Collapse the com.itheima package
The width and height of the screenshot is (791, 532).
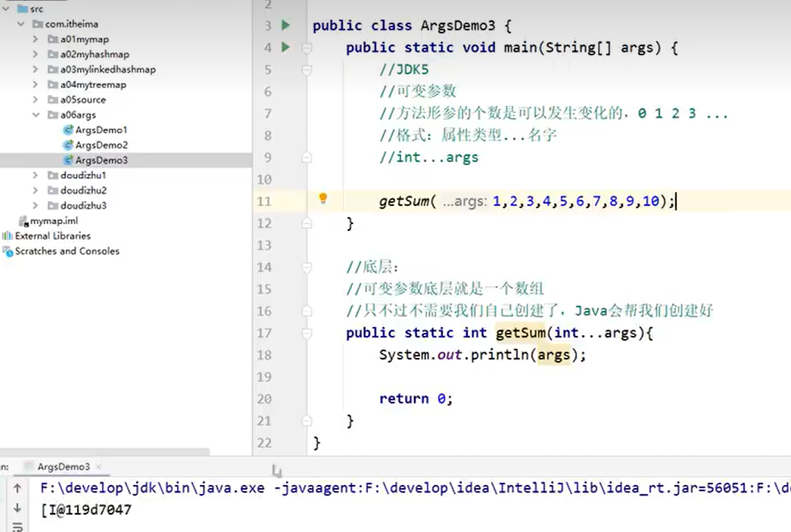[x=20, y=23]
